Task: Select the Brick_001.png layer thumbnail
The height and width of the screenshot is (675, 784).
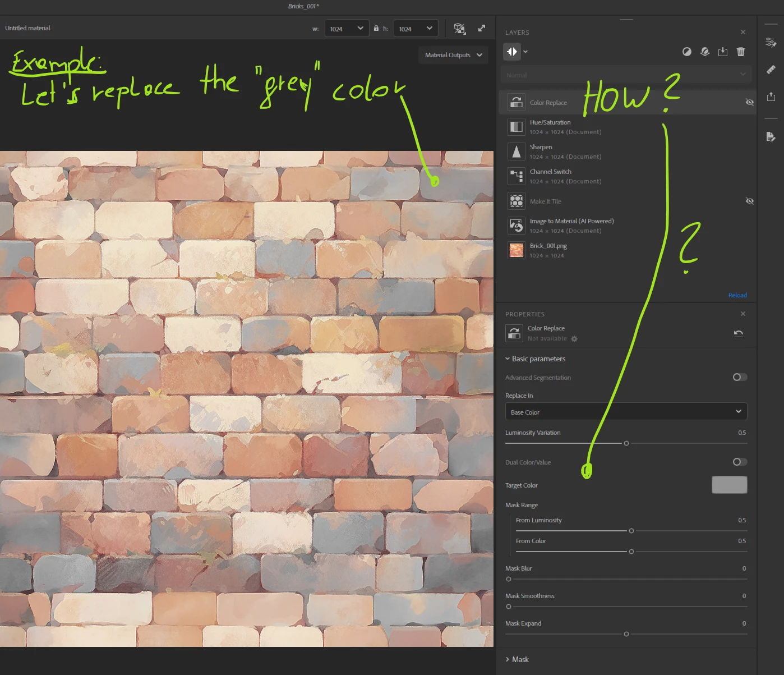Action: [516, 250]
